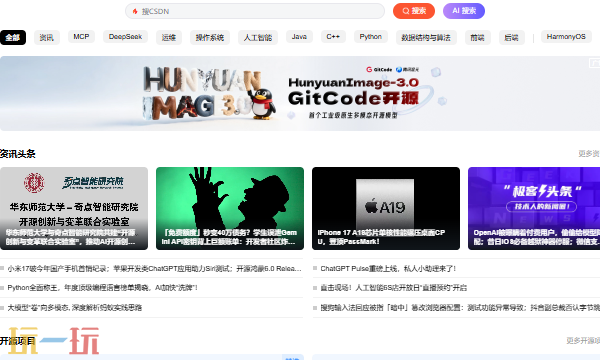Open the 大模型向多模态 headline link
Viewport: 600px width, 360px height.
pos(75,308)
